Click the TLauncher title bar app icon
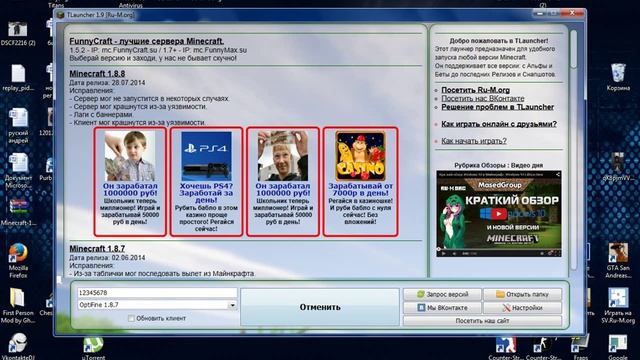 61,15
